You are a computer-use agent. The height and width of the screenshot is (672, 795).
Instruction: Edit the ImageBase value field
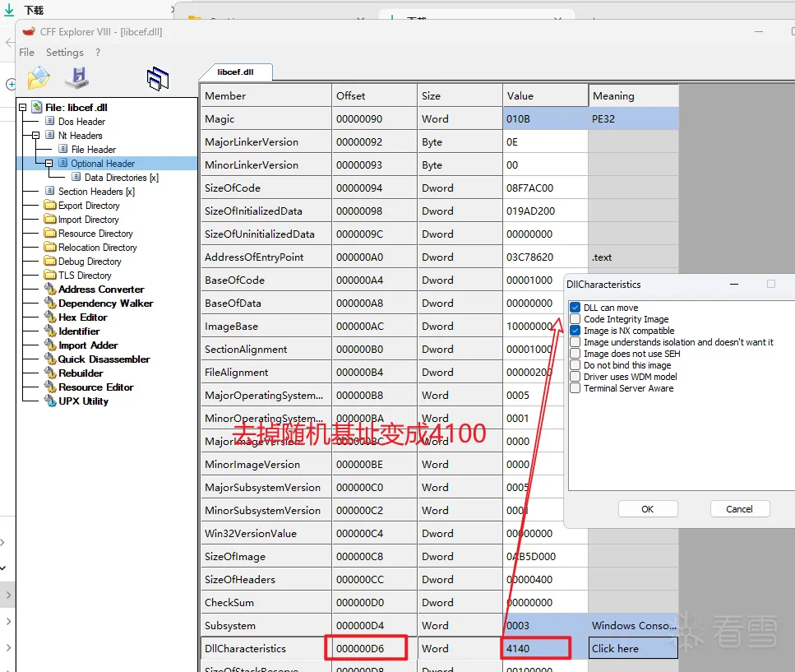tap(533, 326)
